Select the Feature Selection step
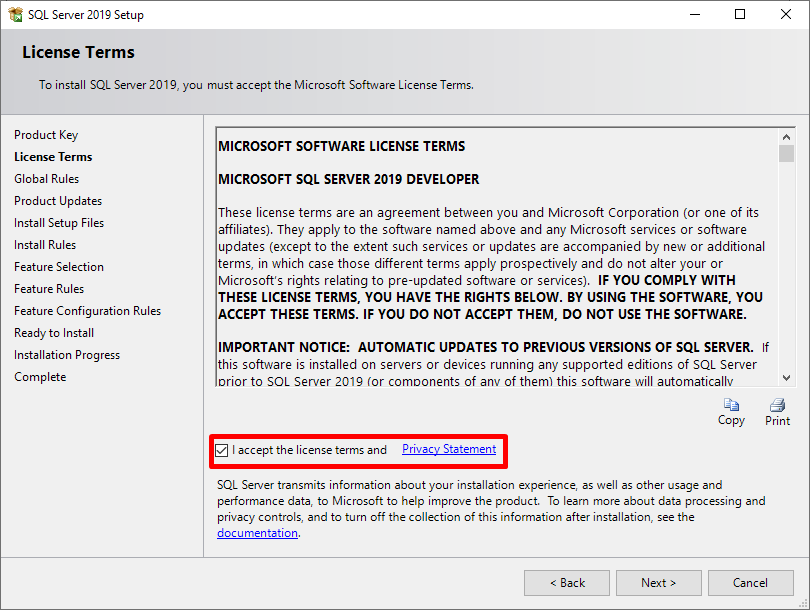This screenshot has width=810, height=610. (x=59, y=267)
